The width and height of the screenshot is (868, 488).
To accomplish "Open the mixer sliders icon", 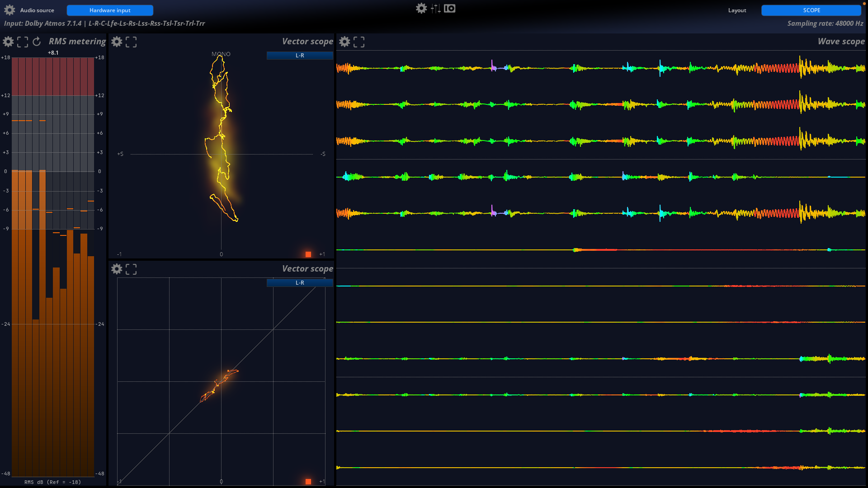I will point(435,8).
